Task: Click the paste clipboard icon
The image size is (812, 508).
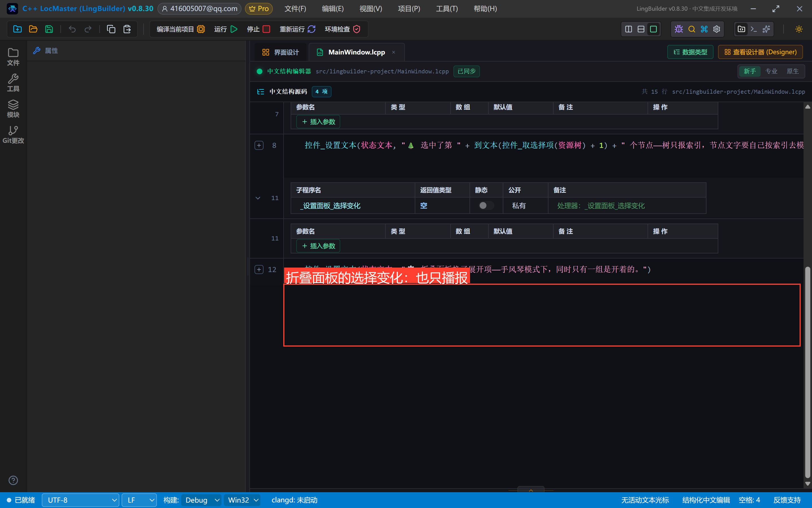Action: coord(127,29)
